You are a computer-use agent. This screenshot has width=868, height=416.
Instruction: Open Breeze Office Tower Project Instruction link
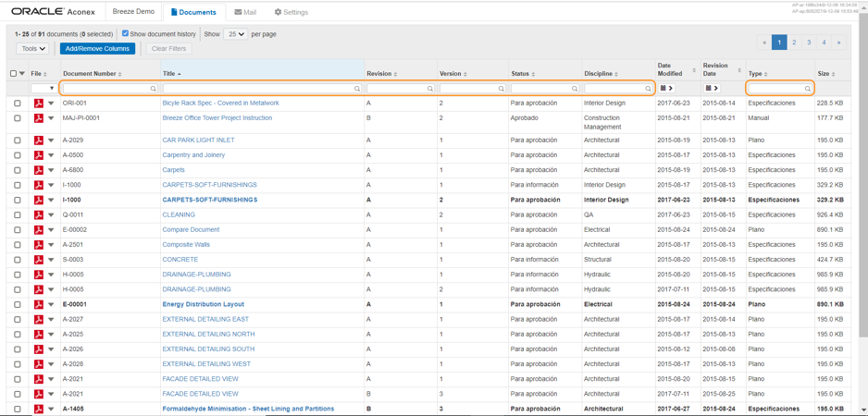coord(217,118)
